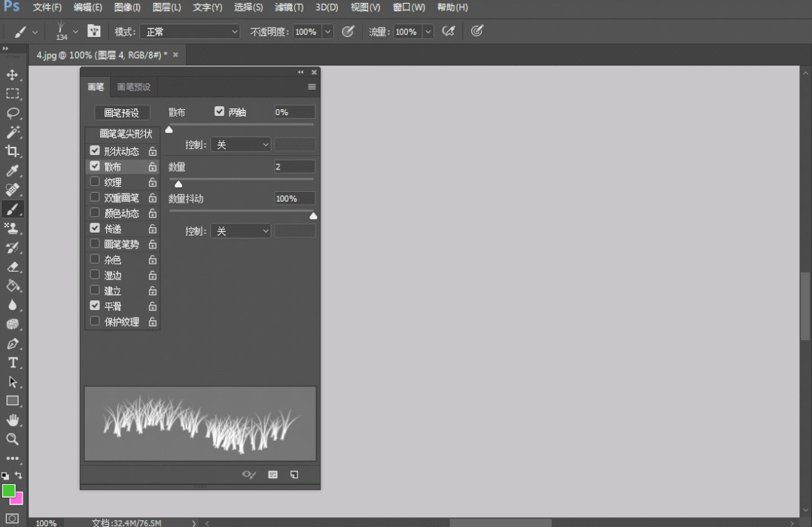Select the Crop tool
This screenshot has height=527, width=812.
click(13, 151)
